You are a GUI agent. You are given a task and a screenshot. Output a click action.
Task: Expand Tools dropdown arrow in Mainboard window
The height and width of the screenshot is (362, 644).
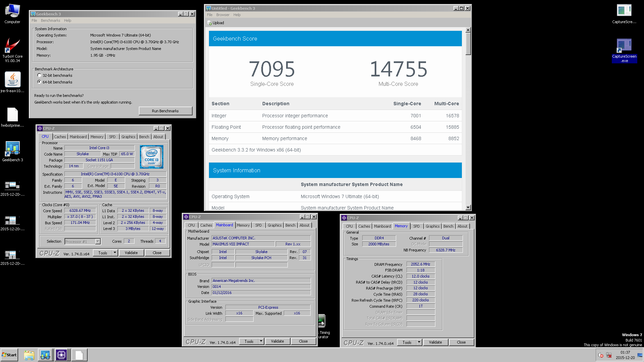pos(261,341)
